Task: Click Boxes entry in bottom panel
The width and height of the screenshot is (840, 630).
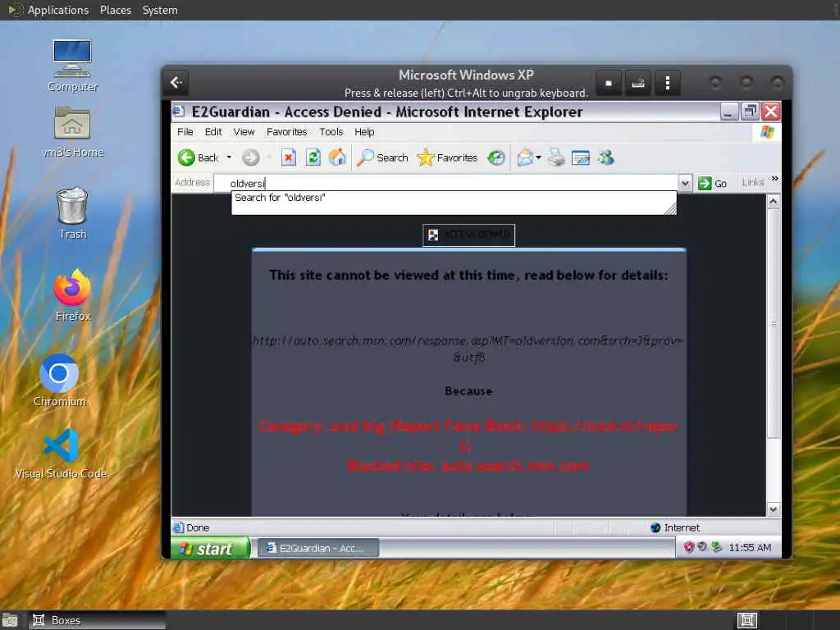Action: coord(97,620)
